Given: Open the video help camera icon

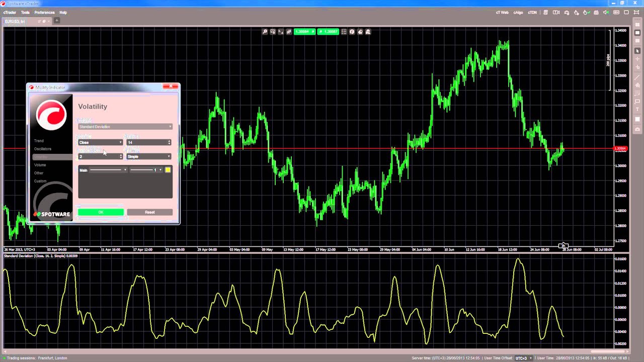Looking at the screenshot, I should pos(556,13).
